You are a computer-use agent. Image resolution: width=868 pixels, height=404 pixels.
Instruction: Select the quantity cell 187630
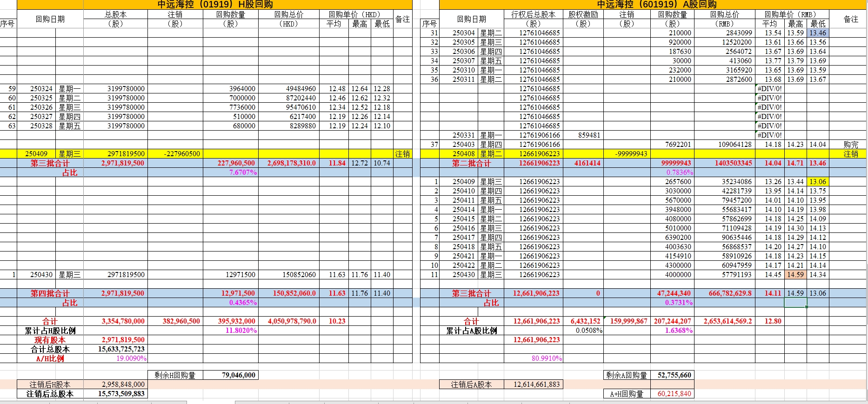pyautogui.click(x=672, y=52)
